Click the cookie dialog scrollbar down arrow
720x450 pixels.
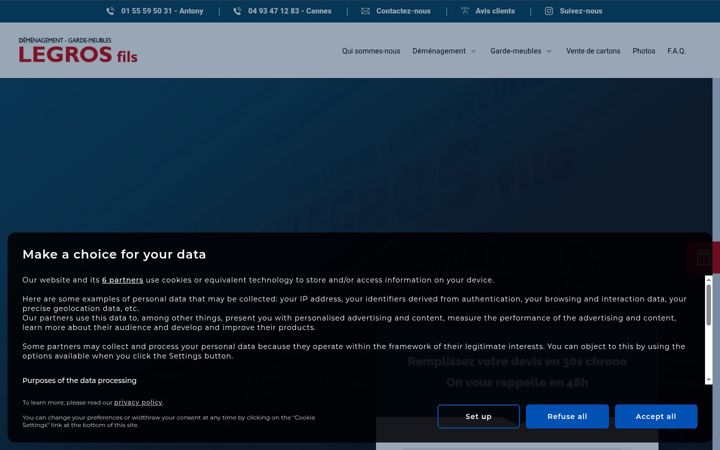coord(709,380)
